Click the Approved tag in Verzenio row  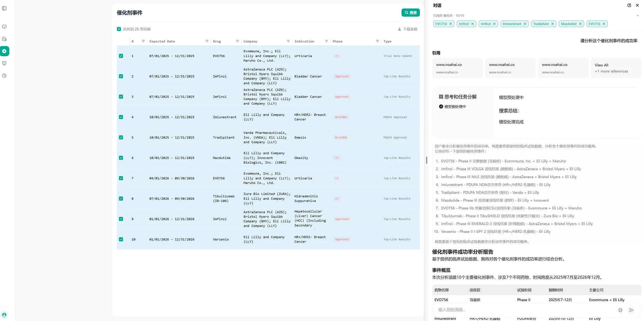pos(342,239)
